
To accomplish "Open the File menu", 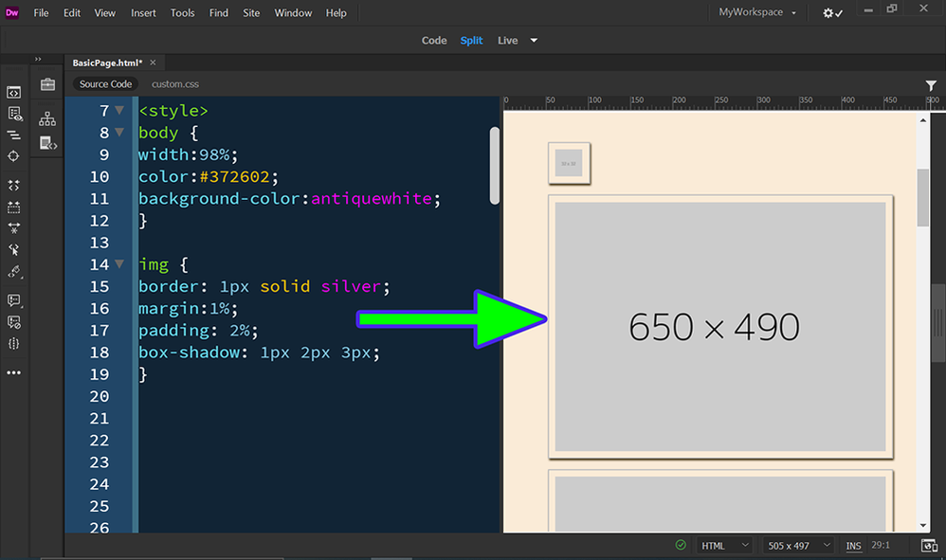I will click(x=41, y=12).
